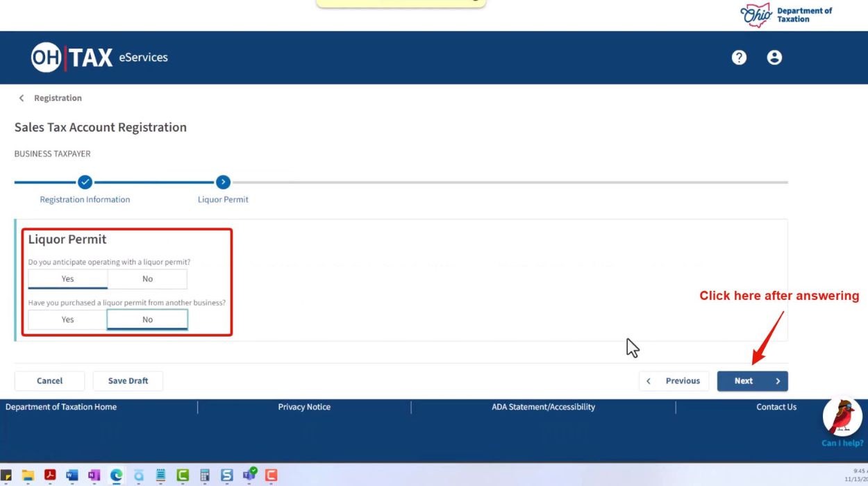Click the Save Draft button

tap(128, 381)
